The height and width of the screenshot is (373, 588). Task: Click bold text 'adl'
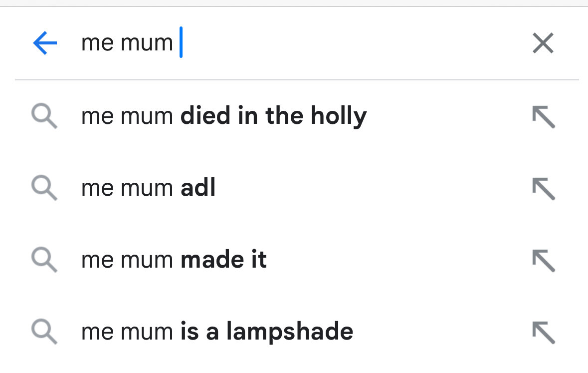[x=198, y=188]
